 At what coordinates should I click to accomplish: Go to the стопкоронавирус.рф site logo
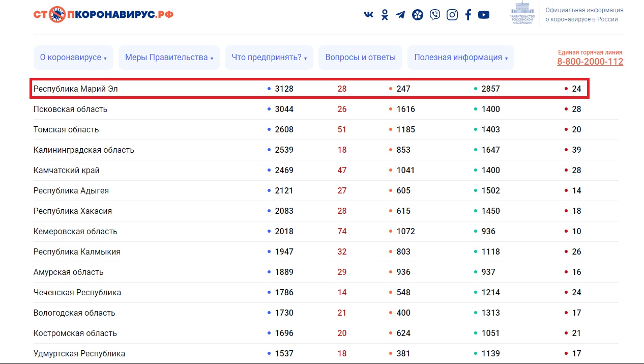click(x=103, y=14)
